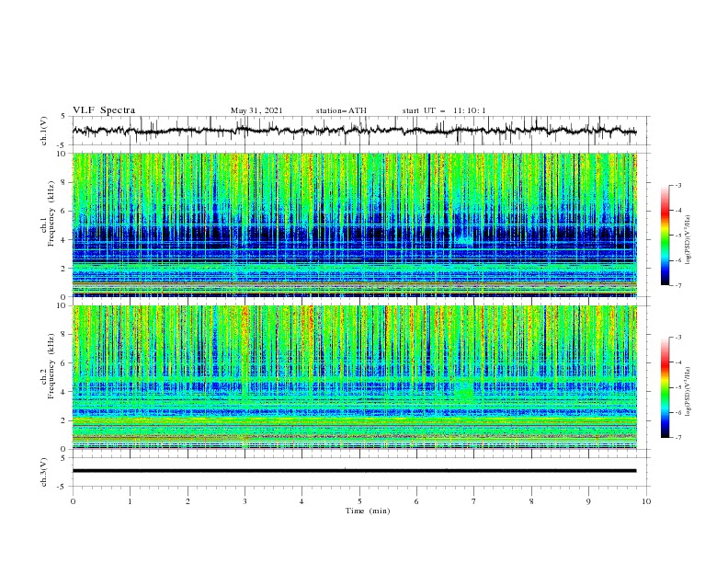Click the "5" tick on the time axis
The height and width of the screenshot is (563, 728).
click(359, 501)
